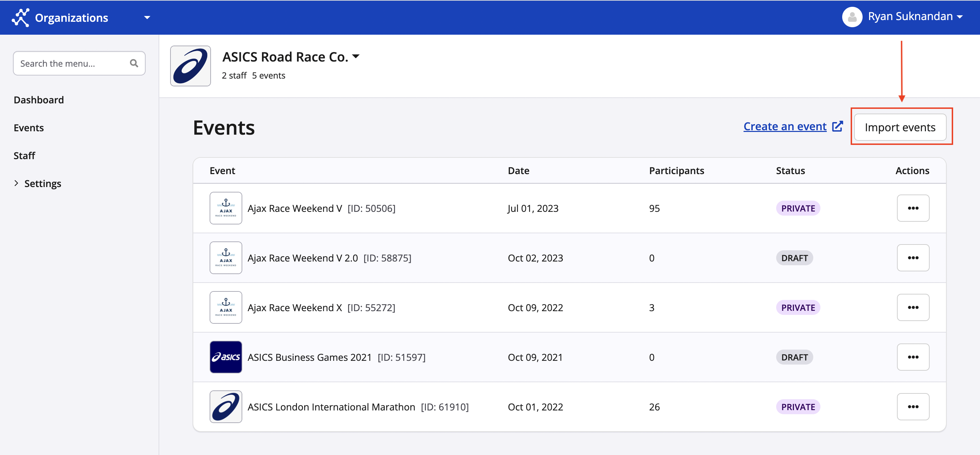Click the 5 events count text

coord(268,75)
